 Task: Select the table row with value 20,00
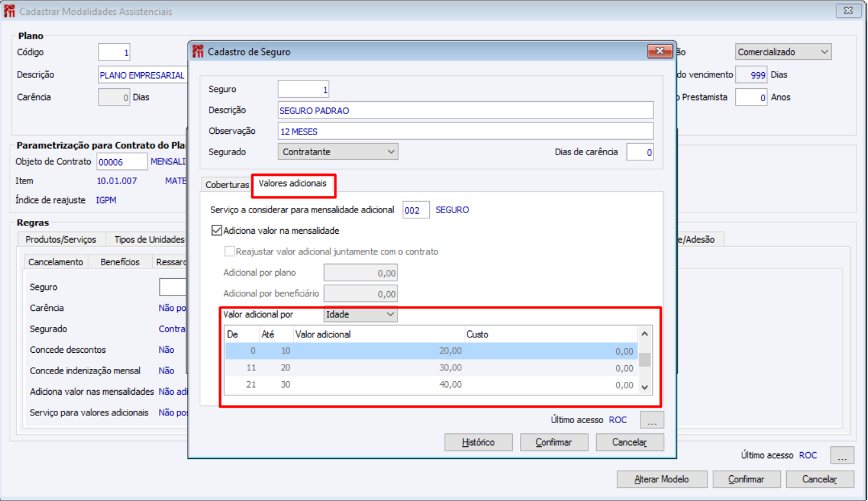click(430, 351)
